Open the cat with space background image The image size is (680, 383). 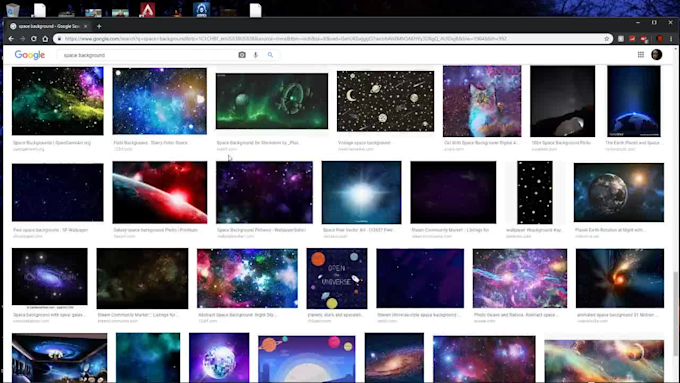point(482,101)
